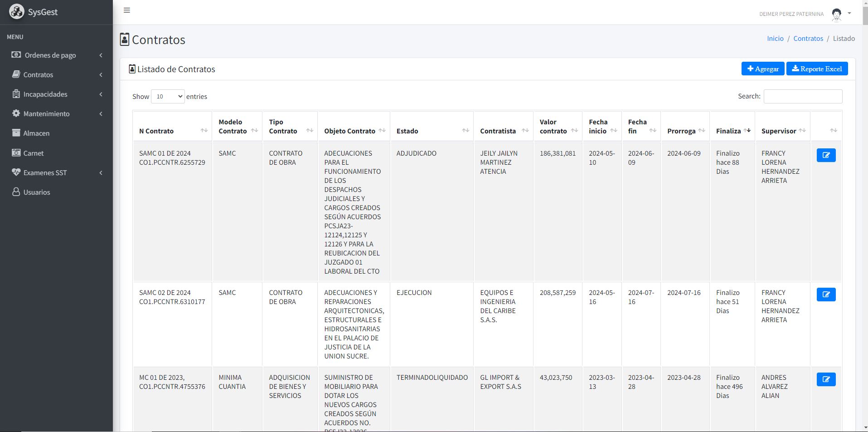This screenshot has height=432, width=868.
Task: Edit the SAMC 01 DE 2024 contract
Action: (x=826, y=155)
